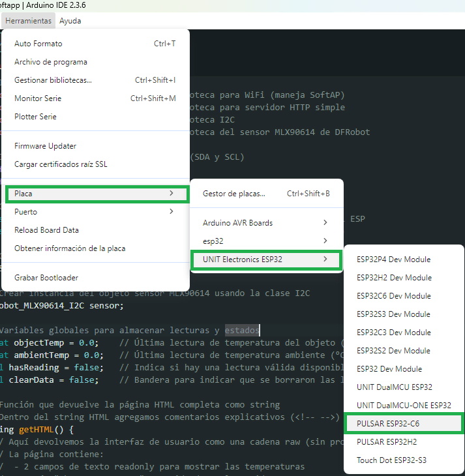
Task: Select ESP32H2 Dev Module board
Action: click(404, 278)
